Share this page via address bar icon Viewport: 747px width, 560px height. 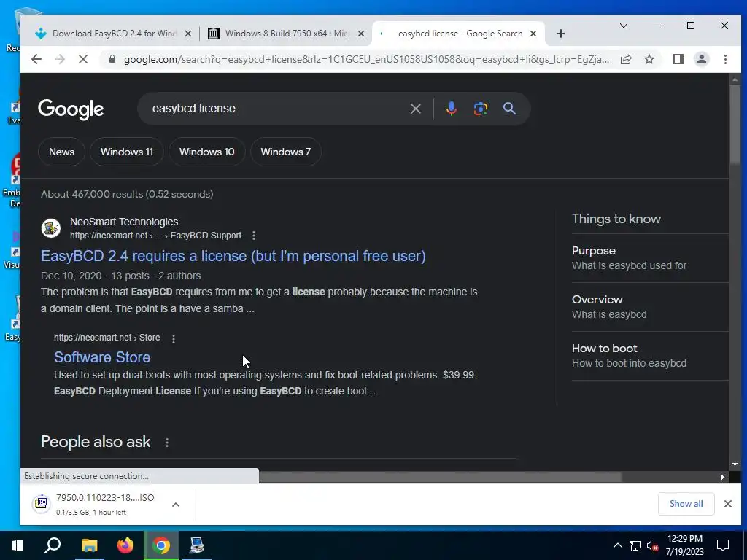coord(626,59)
